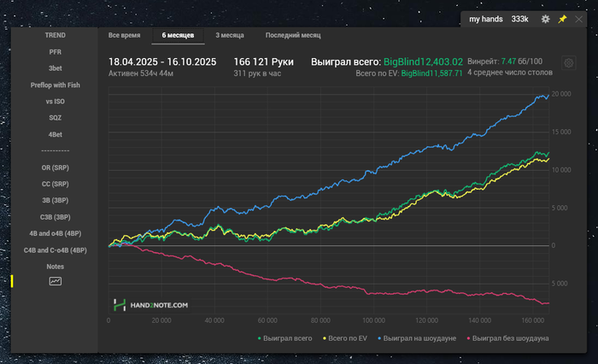Open the 3bet sidebar section
Image resolution: width=598 pixels, height=364 pixels.
click(x=56, y=68)
